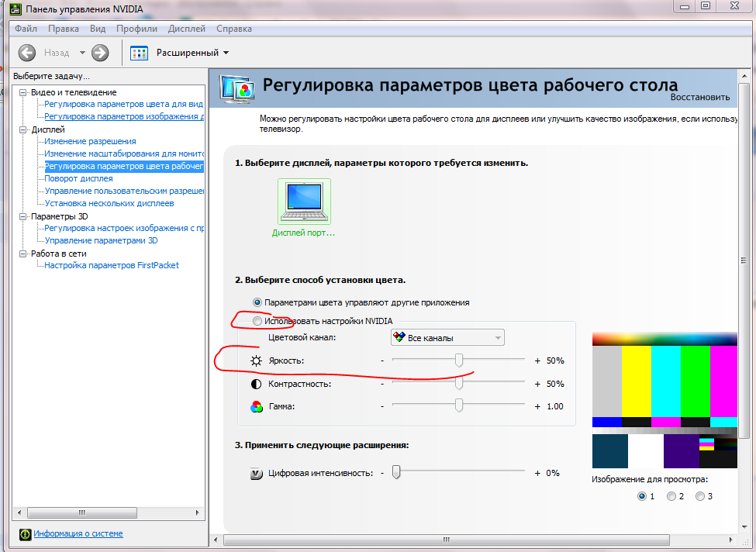Select 'Other applications control color settings' radio
The image size is (756, 552).
[x=257, y=303]
